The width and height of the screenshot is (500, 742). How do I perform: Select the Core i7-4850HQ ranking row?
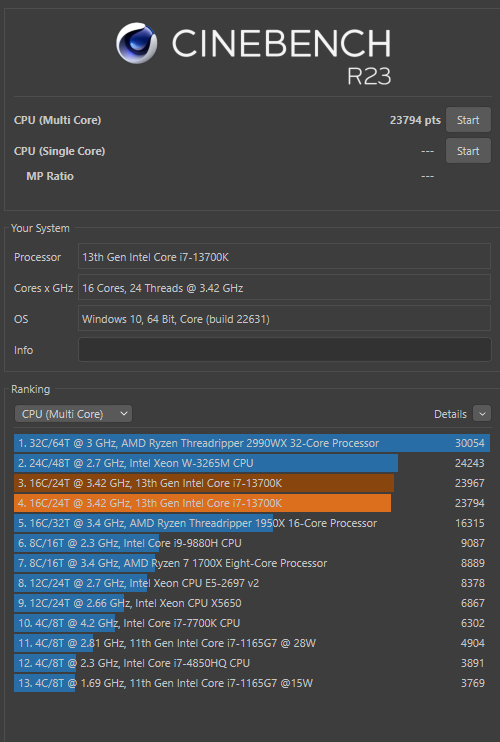tap(252, 662)
